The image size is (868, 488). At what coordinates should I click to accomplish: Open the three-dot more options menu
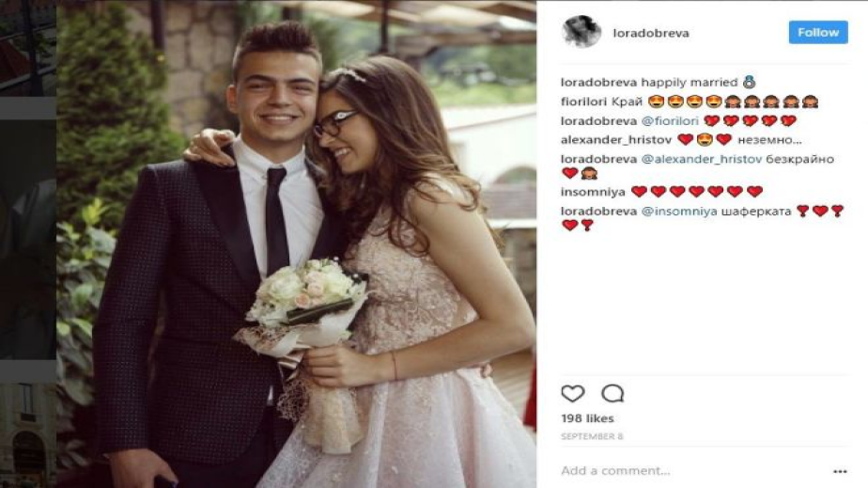(840, 471)
